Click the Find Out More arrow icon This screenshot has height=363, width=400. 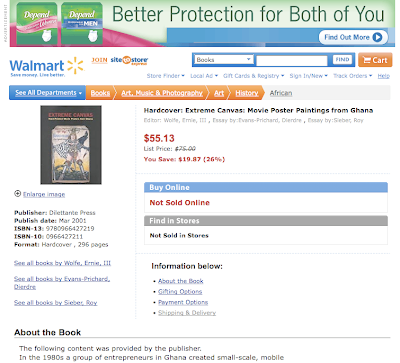click(x=377, y=37)
